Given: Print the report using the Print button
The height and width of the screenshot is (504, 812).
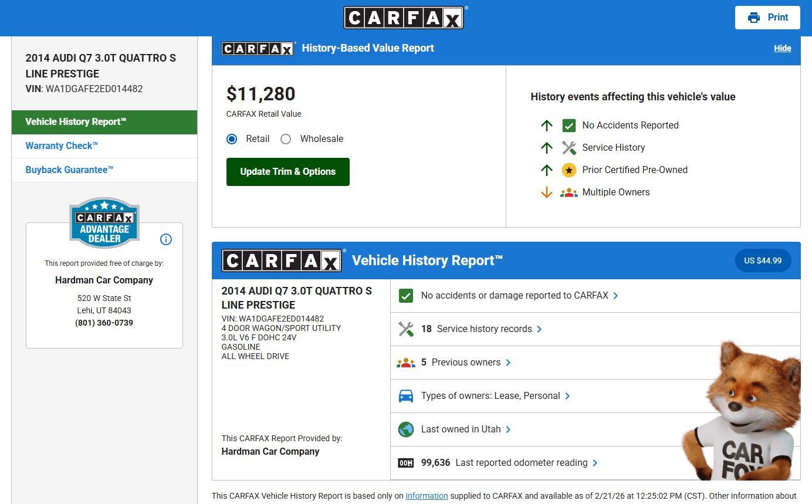Looking at the screenshot, I should pyautogui.click(x=767, y=18).
